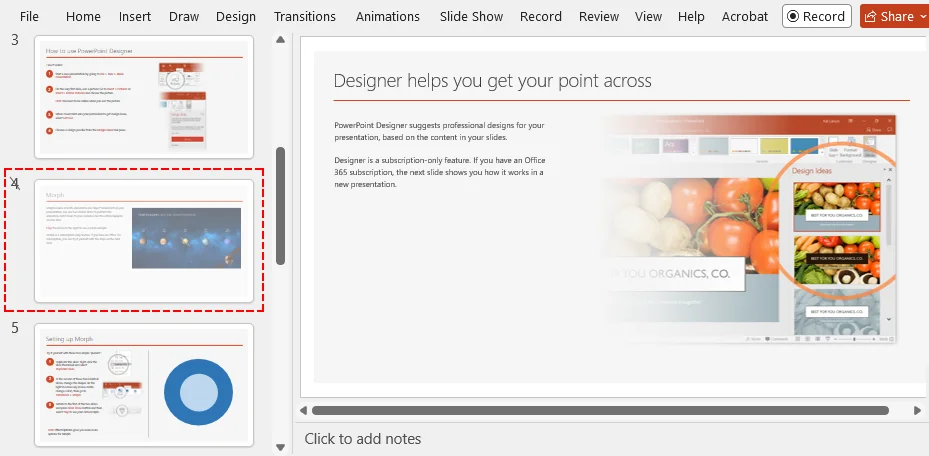Click the slide number 5 label

point(15,328)
